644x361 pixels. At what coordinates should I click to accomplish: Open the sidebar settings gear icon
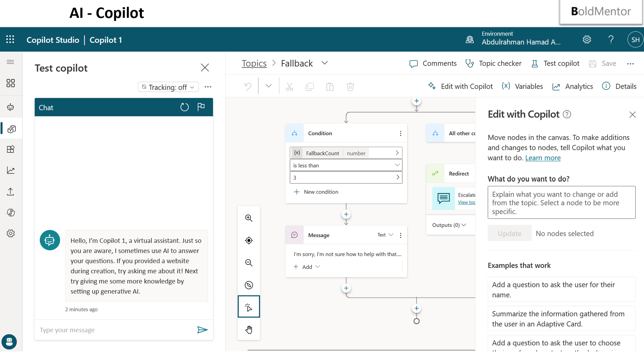pos(10,233)
